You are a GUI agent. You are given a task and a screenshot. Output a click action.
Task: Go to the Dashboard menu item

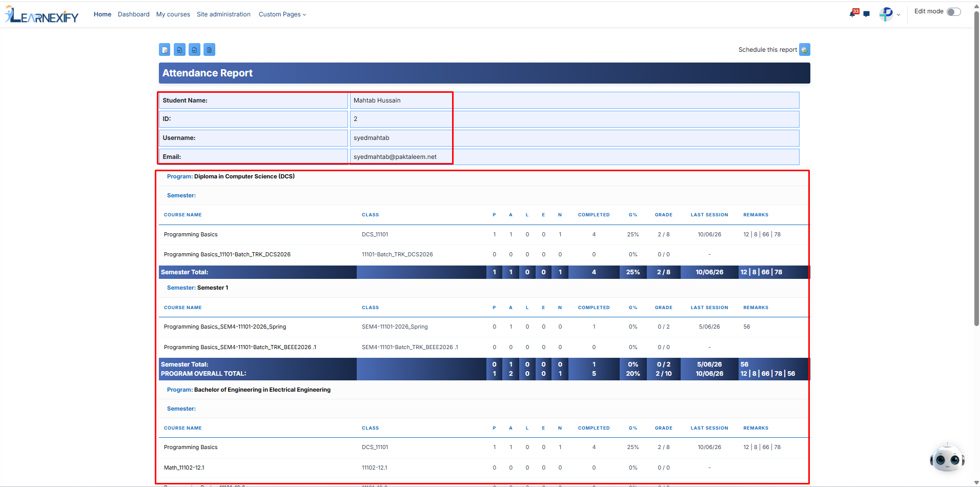coord(134,14)
